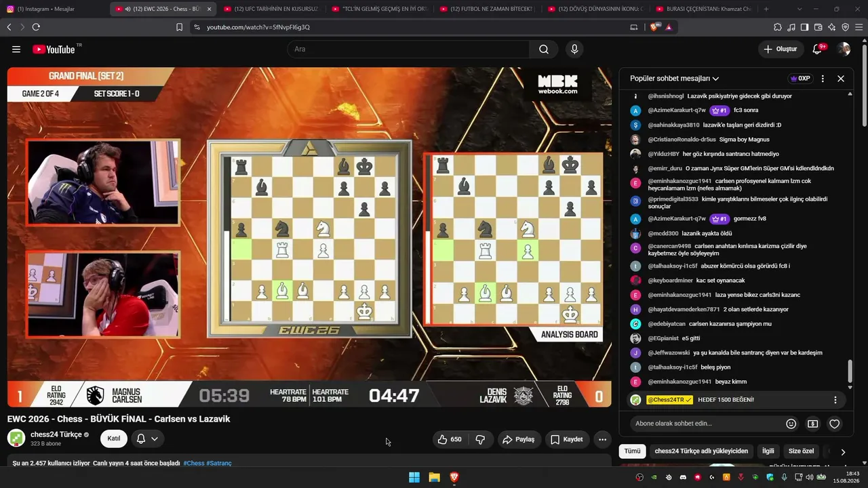Select the Tümü filter chip
Screen dimensions: 868x488
point(632,451)
